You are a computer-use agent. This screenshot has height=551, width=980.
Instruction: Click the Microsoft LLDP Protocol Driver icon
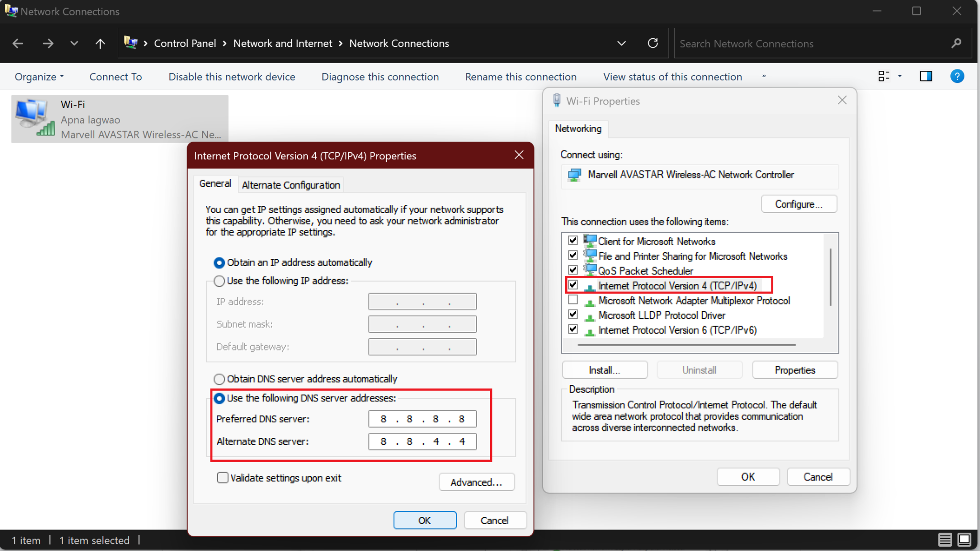click(x=590, y=315)
